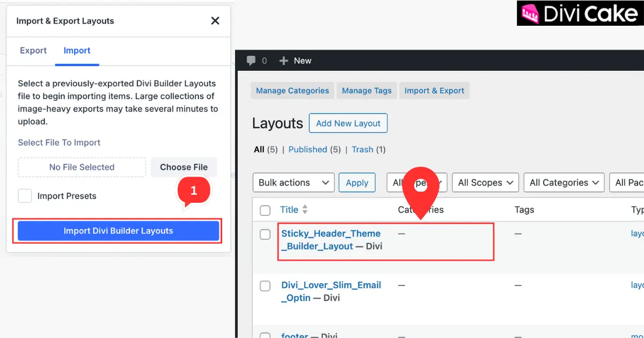This screenshot has width=644, height=338.
Task: Show All layouts filter
Action: click(259, 149)
